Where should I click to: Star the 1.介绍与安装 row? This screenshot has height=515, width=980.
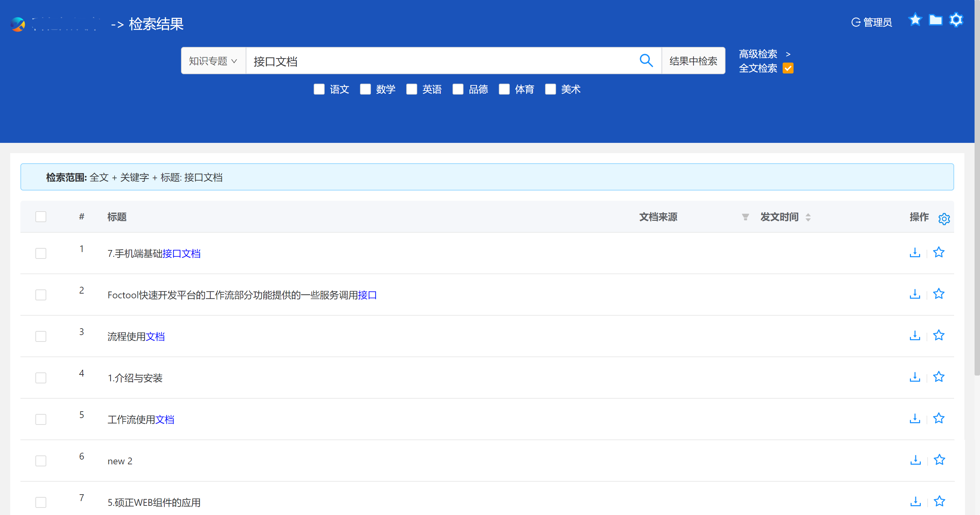[938, 377]
